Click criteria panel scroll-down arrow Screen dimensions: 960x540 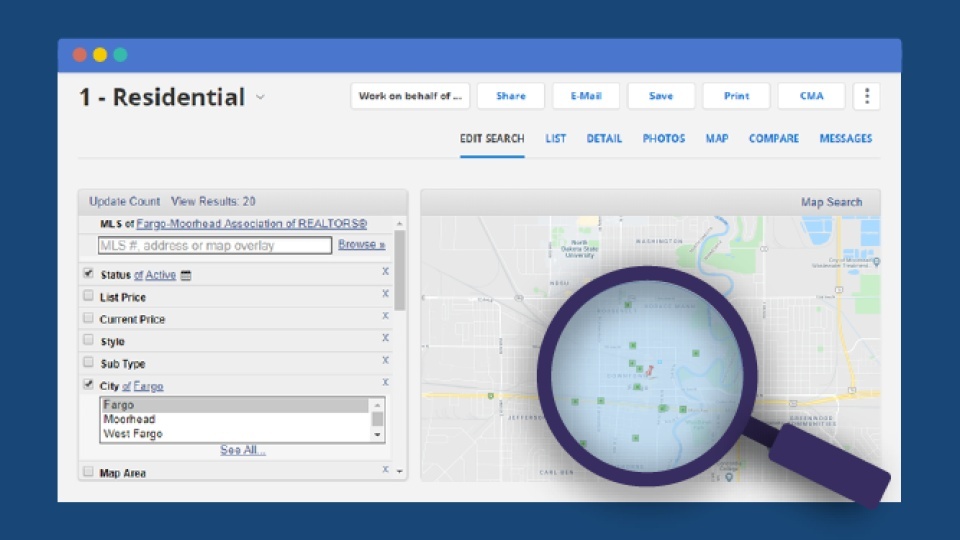[x=400, y=471]
